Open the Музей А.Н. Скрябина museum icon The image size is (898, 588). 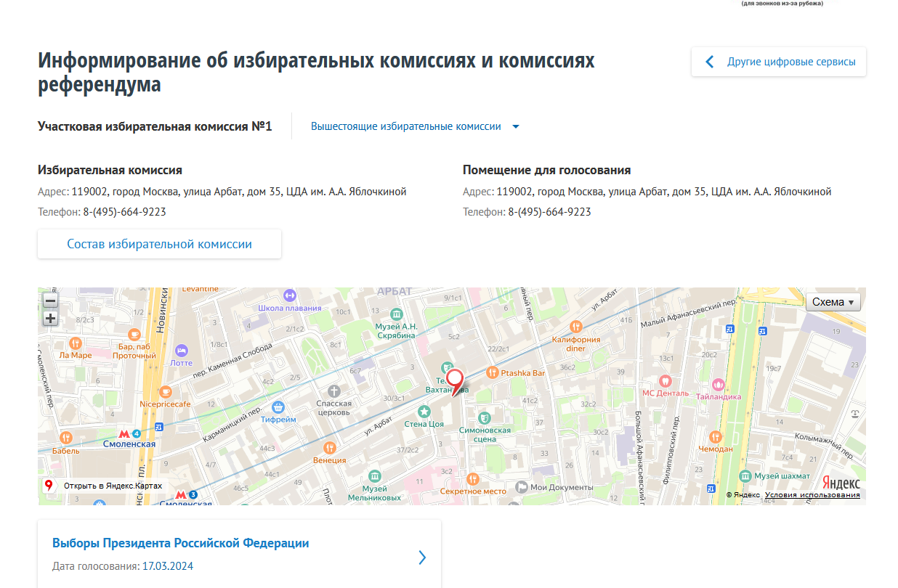point(396,314)
